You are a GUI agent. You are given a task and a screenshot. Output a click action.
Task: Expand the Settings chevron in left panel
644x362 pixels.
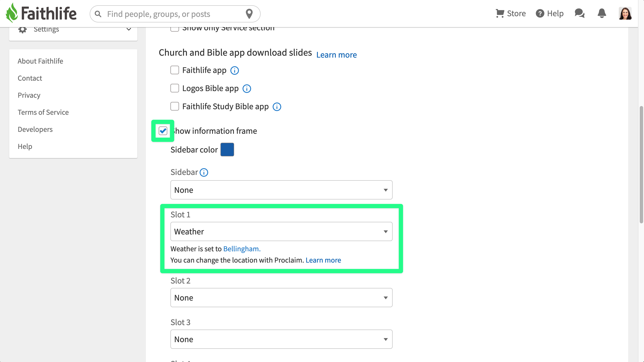[129, 29]
